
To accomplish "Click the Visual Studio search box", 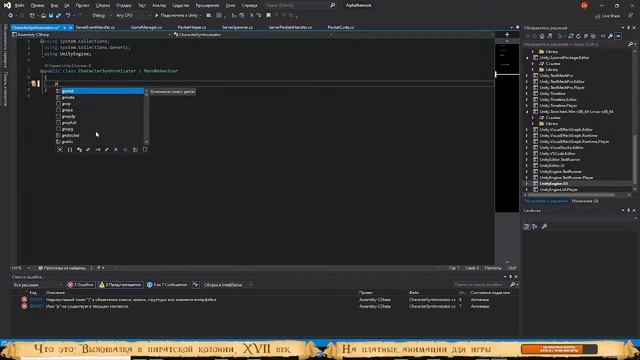I will pos(299,5).
